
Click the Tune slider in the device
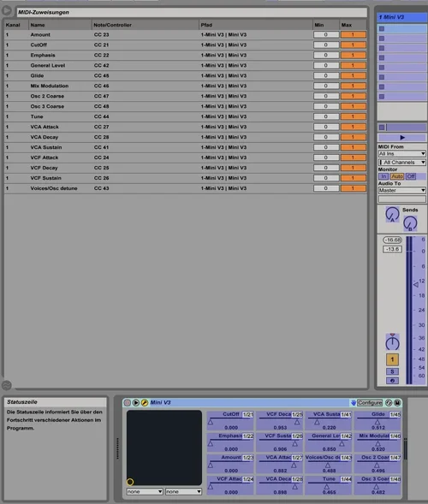(329, 485)
